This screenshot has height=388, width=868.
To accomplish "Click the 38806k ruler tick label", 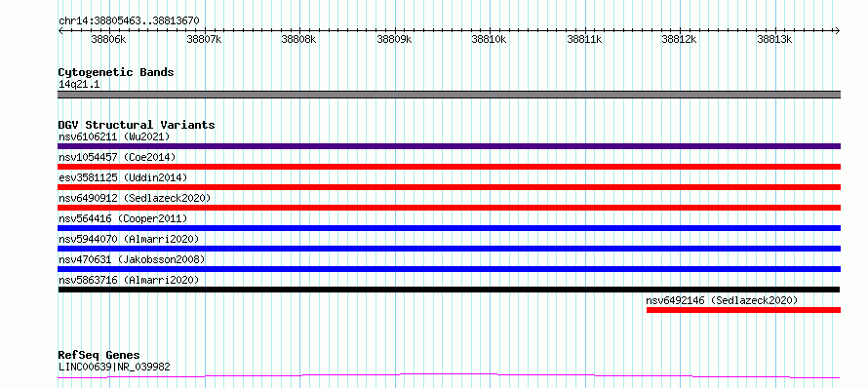I will [109, 39].
